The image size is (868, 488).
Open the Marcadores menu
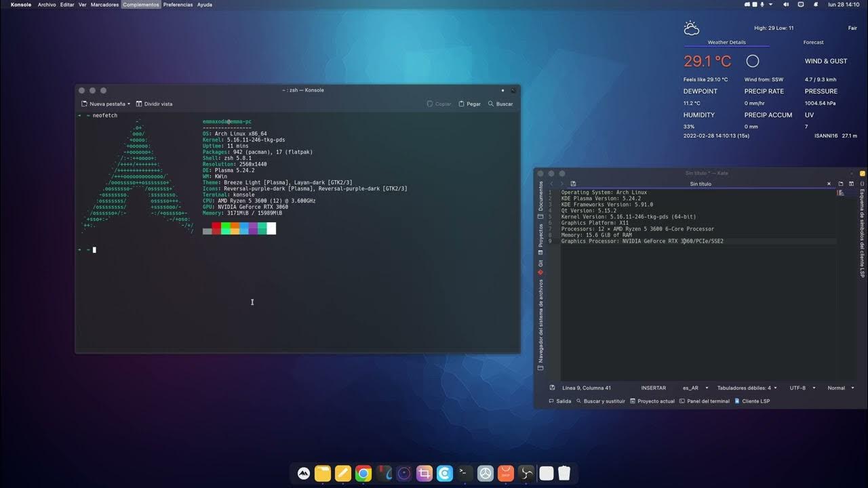click(104, 4)
